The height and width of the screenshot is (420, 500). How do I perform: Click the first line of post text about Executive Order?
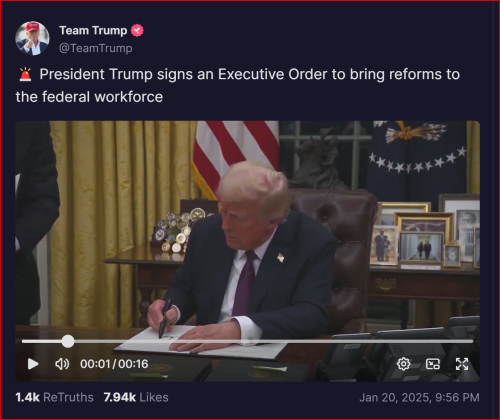click(250, 74)
